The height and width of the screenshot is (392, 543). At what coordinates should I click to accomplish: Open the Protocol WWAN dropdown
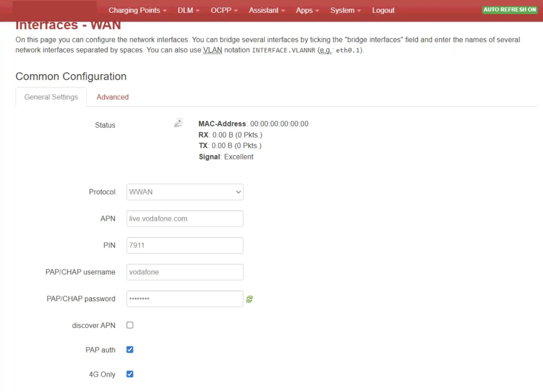tap(185, 192)
